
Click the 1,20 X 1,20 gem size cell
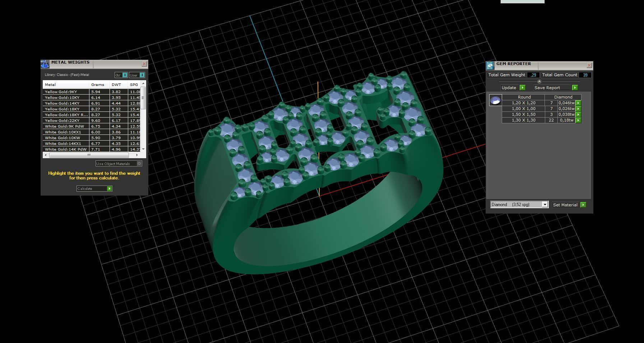pos(523,103)
